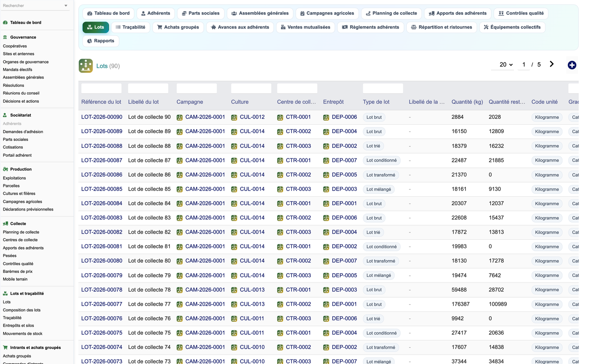This screenshot has width=589, height=364.
Task: Switch to Adhérents tab
Action: tap(156, 13)
